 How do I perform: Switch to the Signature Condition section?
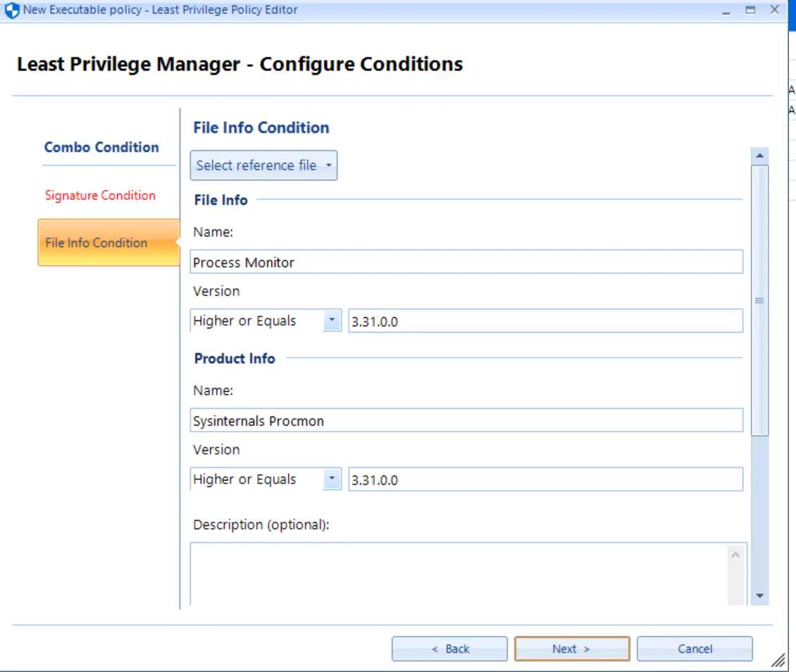pos(99,195)
